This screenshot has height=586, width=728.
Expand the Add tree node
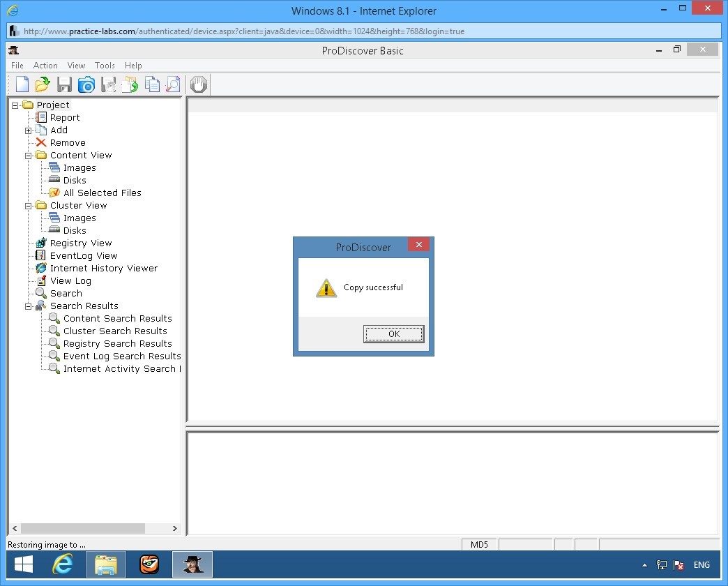pyautogui.click(x=29, y=130)
